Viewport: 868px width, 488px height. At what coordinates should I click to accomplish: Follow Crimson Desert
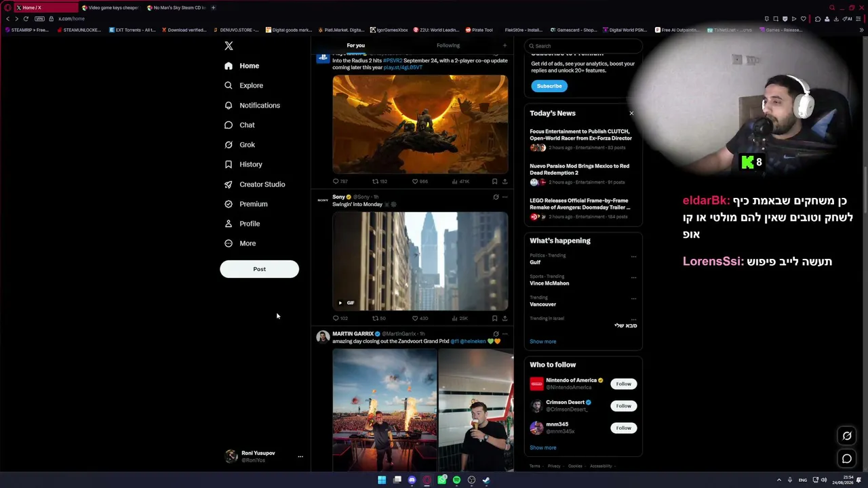pos(623,406)
